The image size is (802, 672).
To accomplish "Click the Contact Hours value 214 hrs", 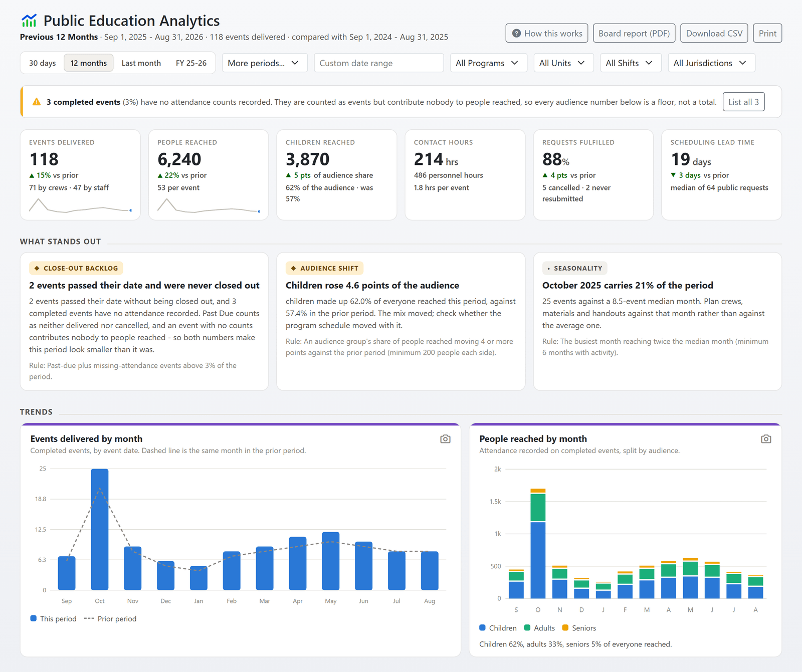I will (x=436, y=159).
